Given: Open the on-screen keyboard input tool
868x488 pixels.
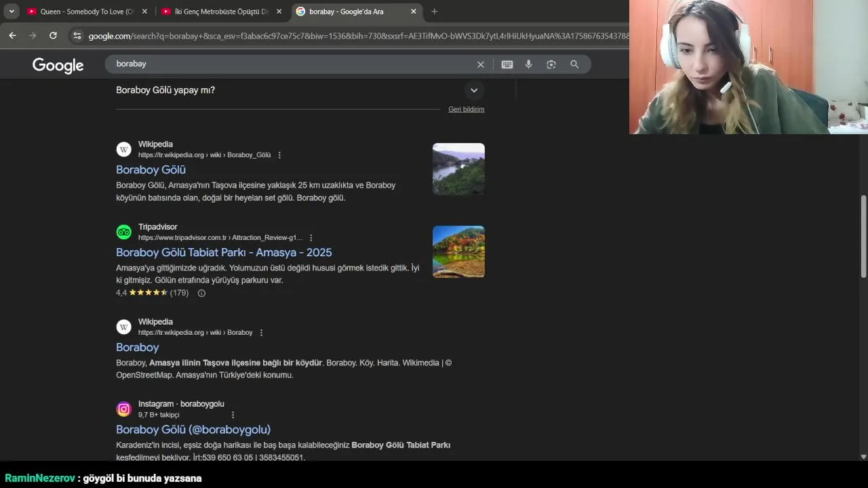Looking at the screenshot, I should coord(507,64).
